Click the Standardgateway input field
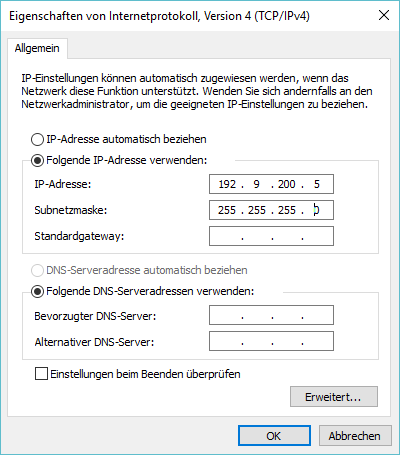Image resolution: width=400 pixels, height=455 pixels. [271, 236]
